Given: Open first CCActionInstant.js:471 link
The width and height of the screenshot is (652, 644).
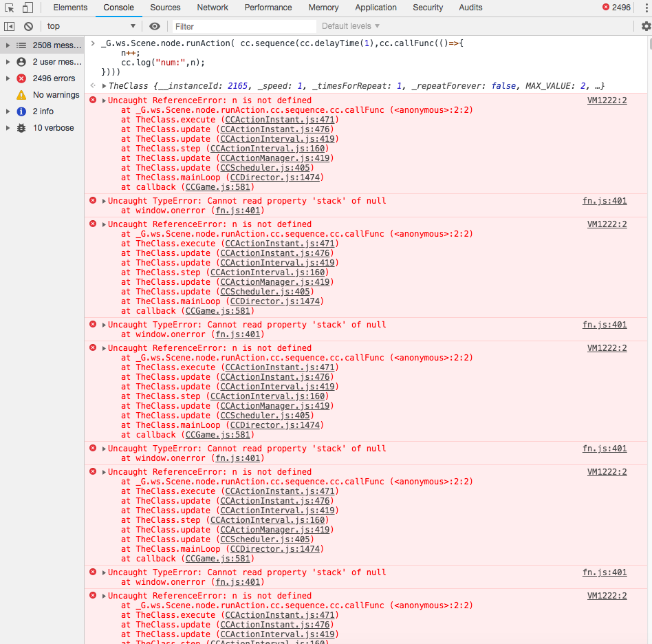Looking at the screenshot, I should click(280, 120).
